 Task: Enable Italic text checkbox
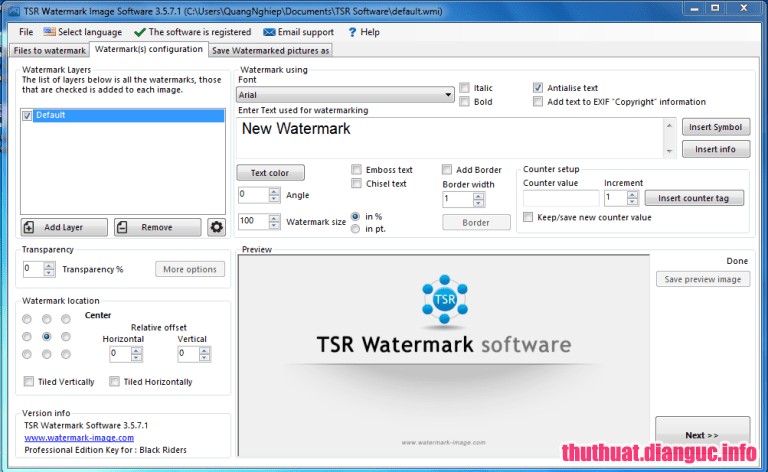coord(464,88)
